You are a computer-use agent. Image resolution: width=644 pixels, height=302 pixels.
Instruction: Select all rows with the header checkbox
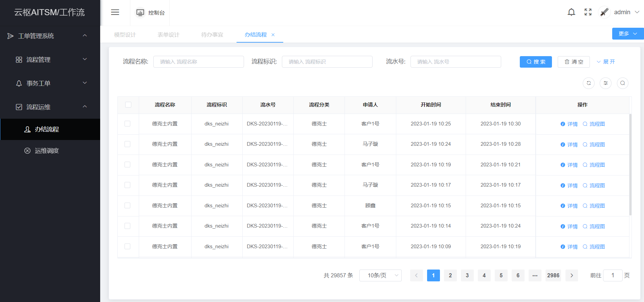(x=128, y=105)
